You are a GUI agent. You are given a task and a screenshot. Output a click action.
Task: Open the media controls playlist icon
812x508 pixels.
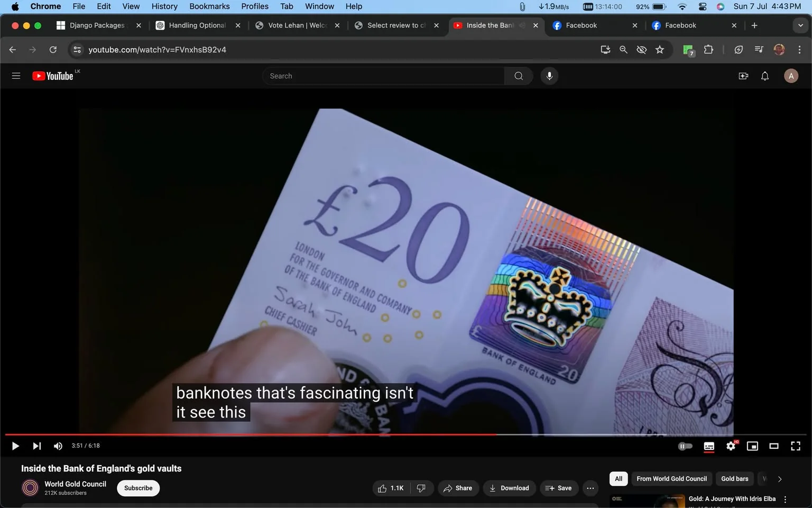pos(759,50)
